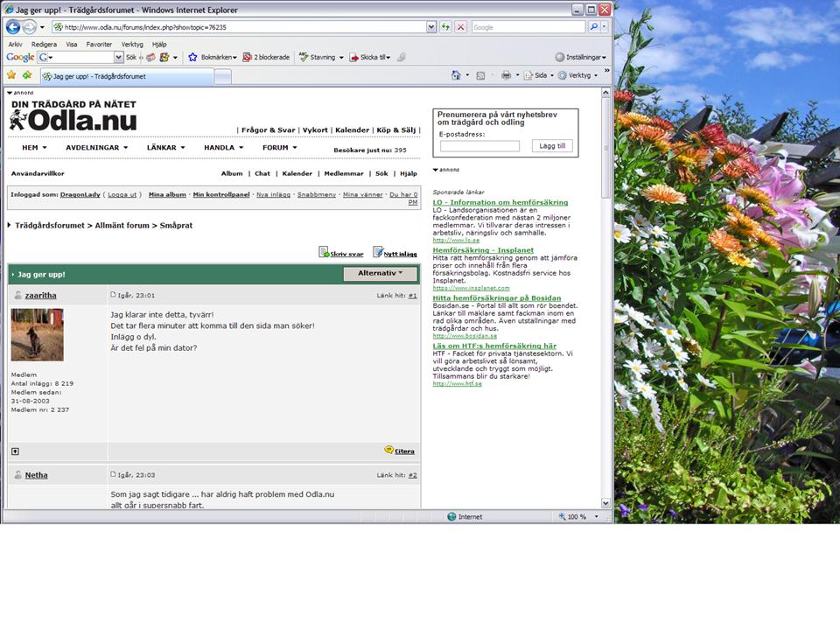Screen dimensions: 840x630
Task: Click the E-postadress input field
Action: pyautogui.click(x=479, y=146)
